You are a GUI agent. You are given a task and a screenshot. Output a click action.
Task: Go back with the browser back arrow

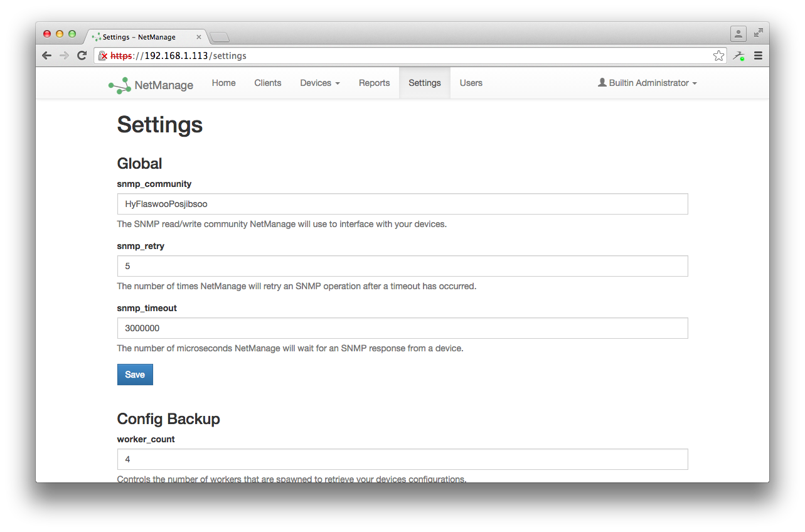coord(47,55)
